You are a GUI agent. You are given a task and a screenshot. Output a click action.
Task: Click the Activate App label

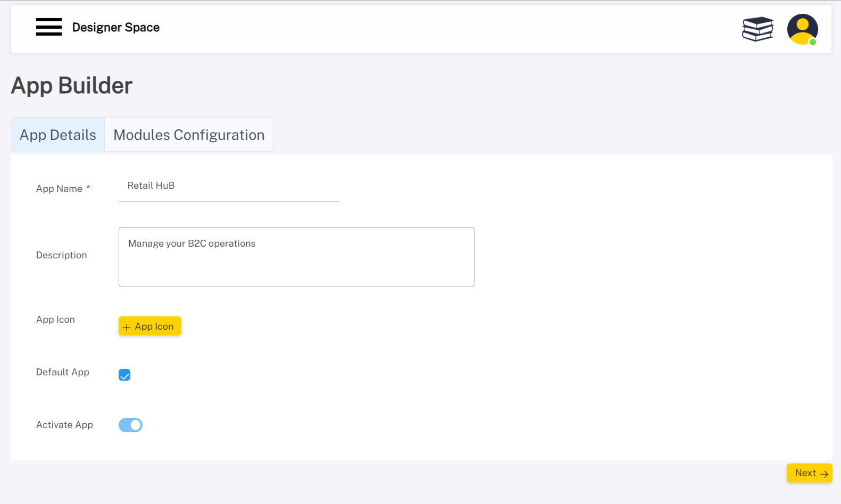(64, 425)
